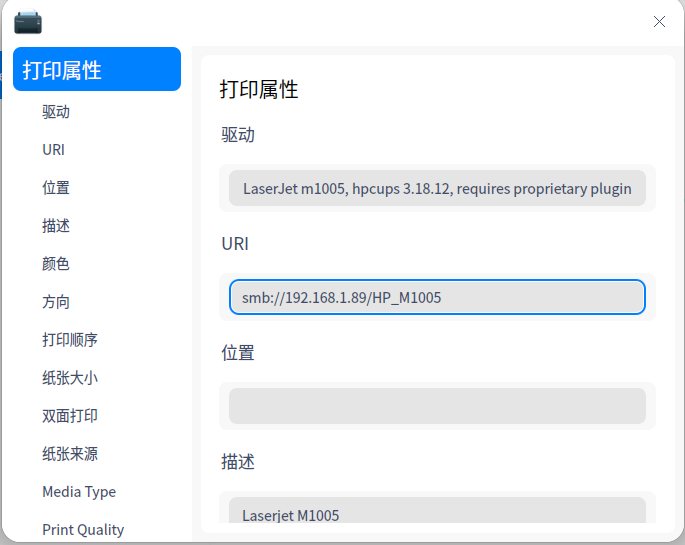Select Media Type in sidebar
Image resolution: width=685 pixels, height=545 pixels.
[79, 492]
